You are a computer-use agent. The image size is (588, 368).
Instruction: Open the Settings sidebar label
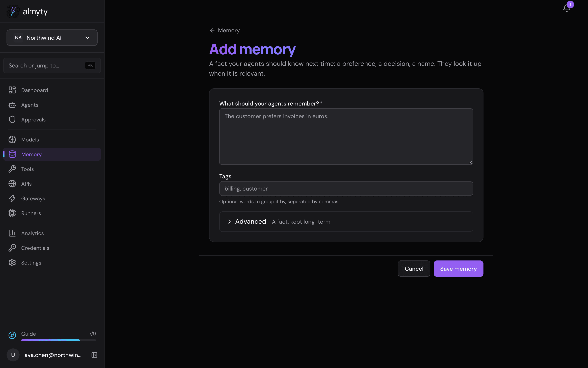(31, 263)
